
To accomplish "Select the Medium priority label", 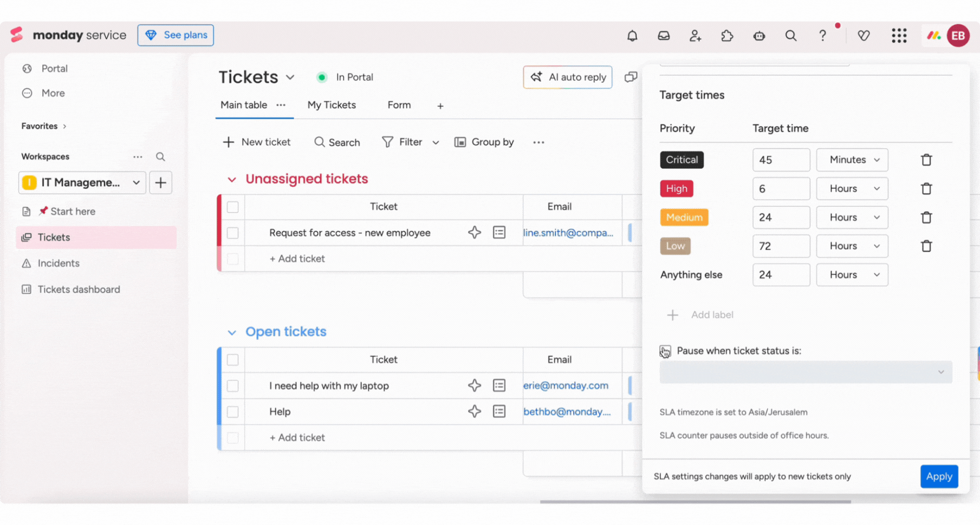I will coord(684,217).
